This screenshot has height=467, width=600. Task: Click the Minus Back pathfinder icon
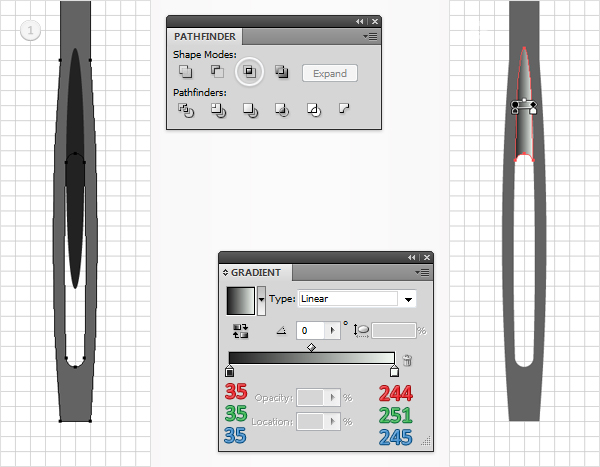344,109
